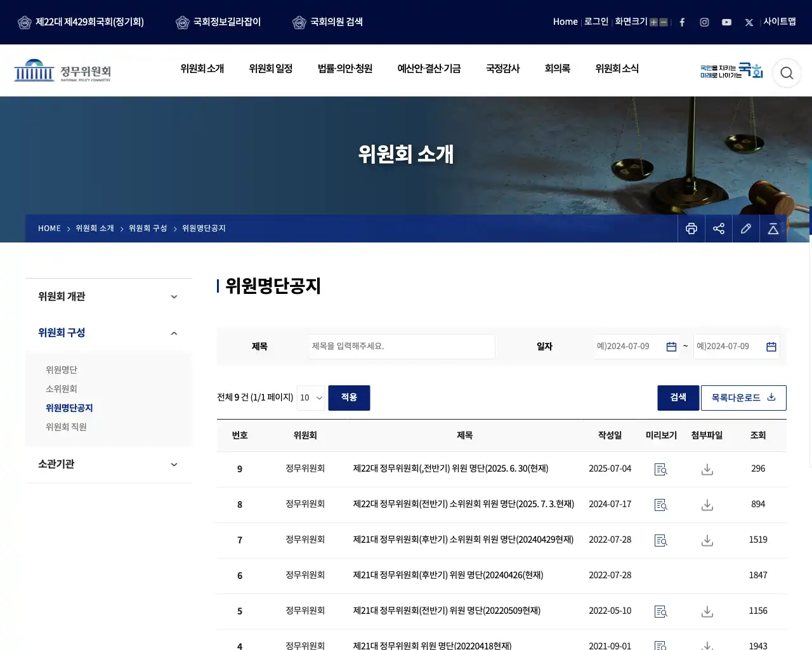Click 목록다운로드 download list button
This screenshot has height=650, width=812.
pos(743,398)
